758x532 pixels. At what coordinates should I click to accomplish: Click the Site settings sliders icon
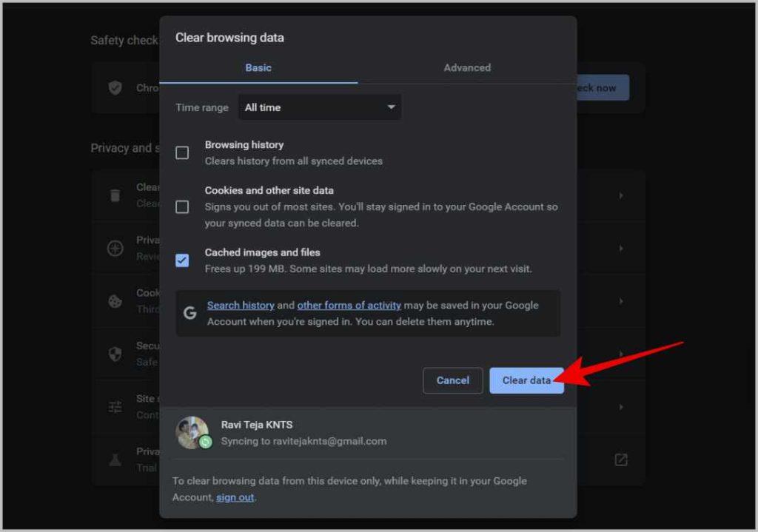coord(115,407)
